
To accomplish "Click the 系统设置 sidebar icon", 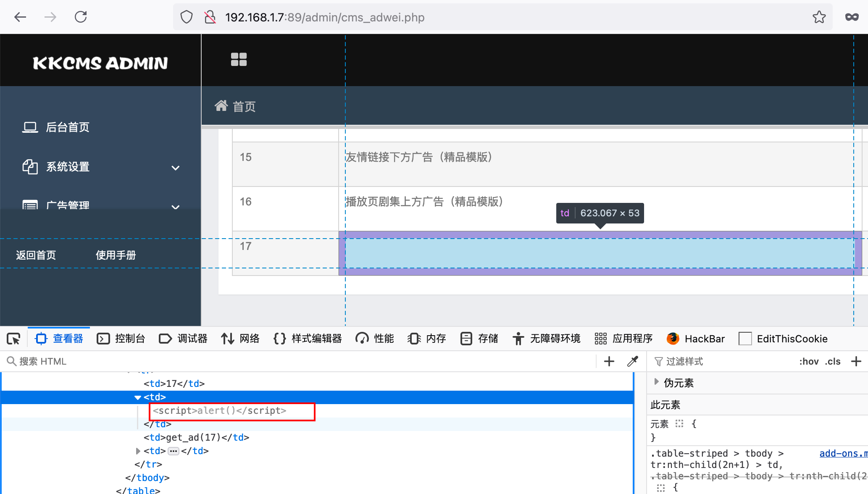I will [30, 167].
